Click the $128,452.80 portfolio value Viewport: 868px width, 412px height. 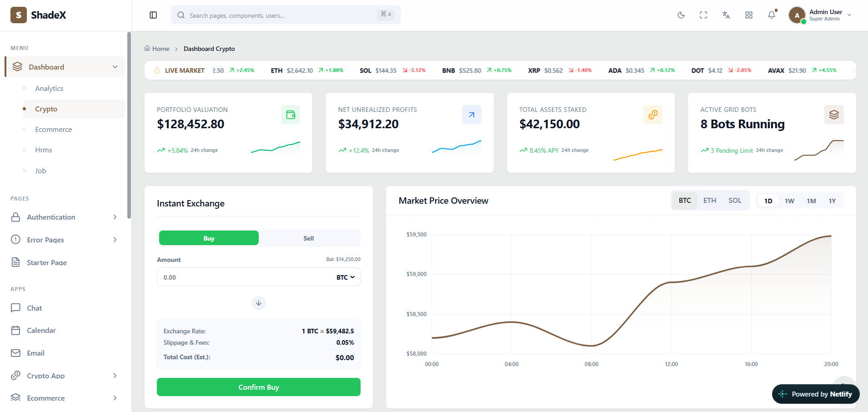(x=191, y=124)
